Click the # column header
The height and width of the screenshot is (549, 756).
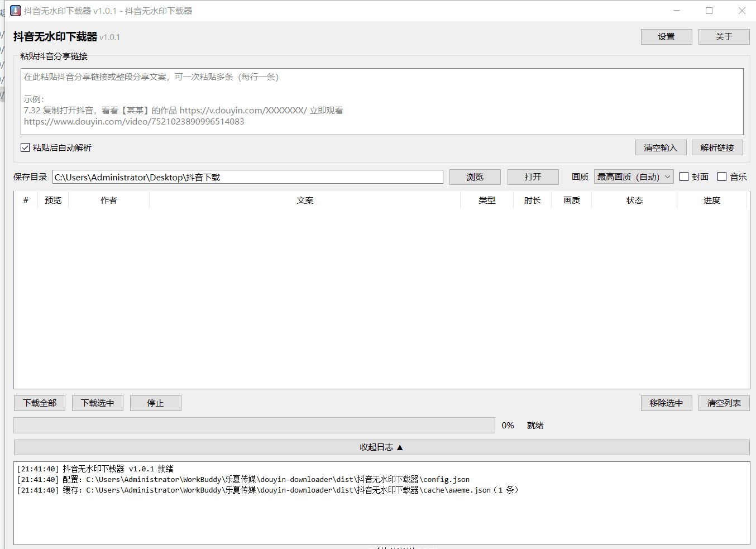pyautogui.click(x=26, y=200)
